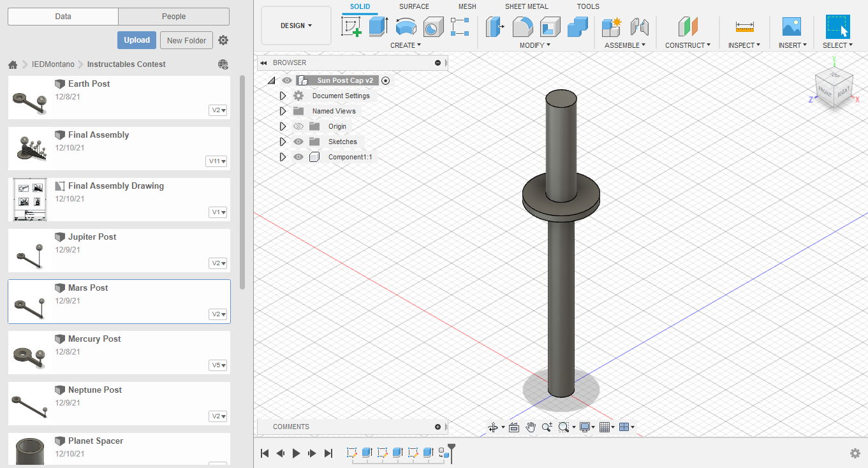Open the DESIGN workspace dropdown
The width and height of the screenshot is (868, 468).
[x=296, y=26]
